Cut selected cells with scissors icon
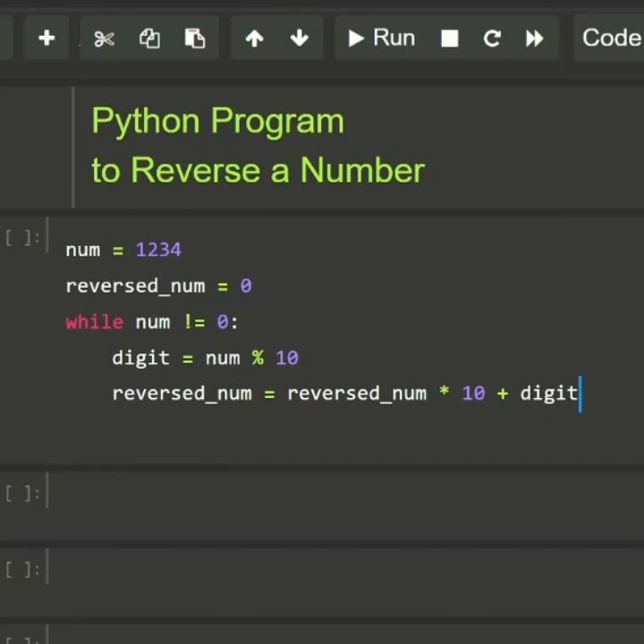Image resolution: width=644 pixels, height=644 pixels. [x=104, y=38]
